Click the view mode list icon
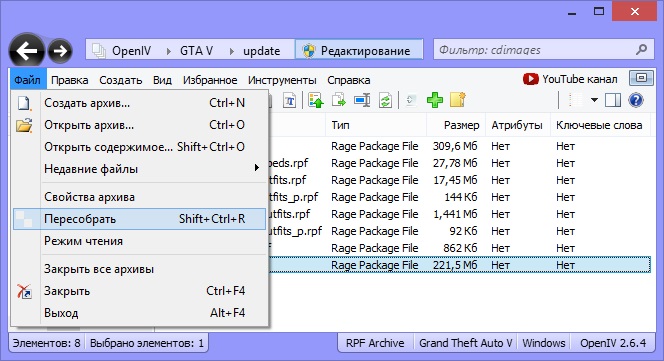Viewport: 664px width, 361px height. coord(575,100)
